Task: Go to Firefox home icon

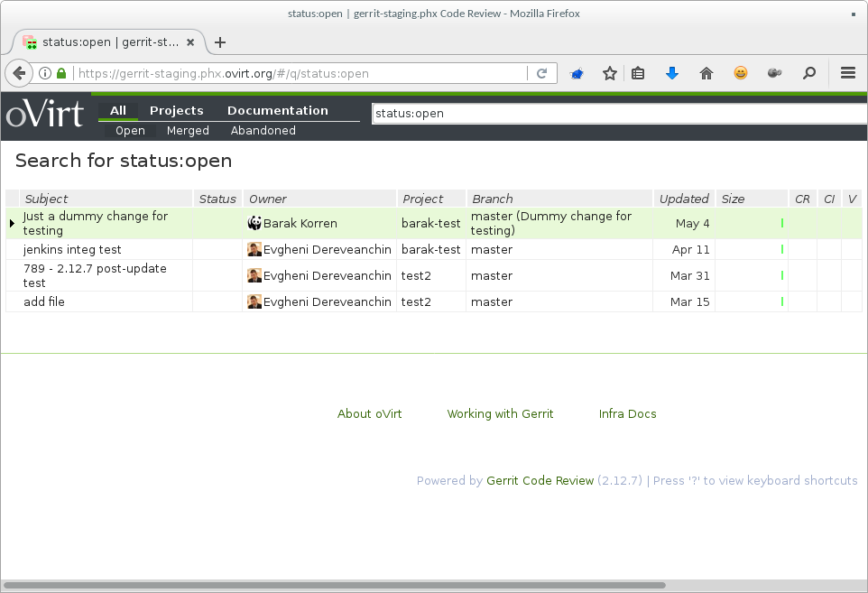Action: click(706, 74)
